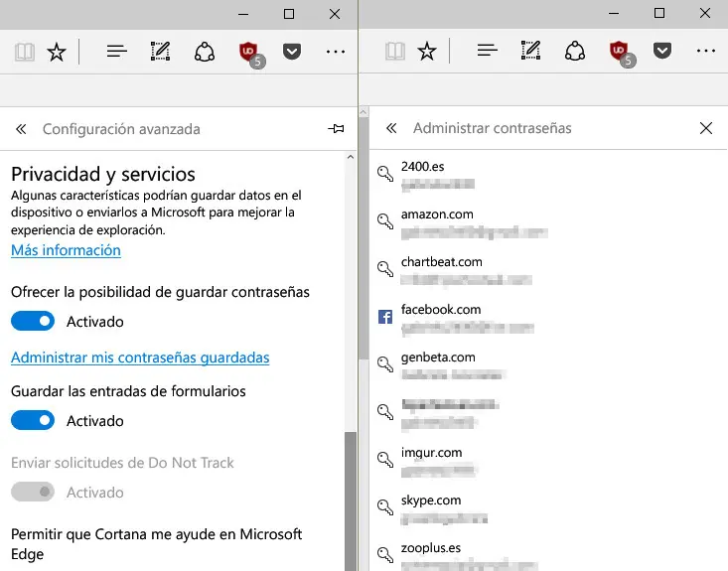Select the skype.com saved password entry
Screen dimensions: 728x571
tap(548, 508)
